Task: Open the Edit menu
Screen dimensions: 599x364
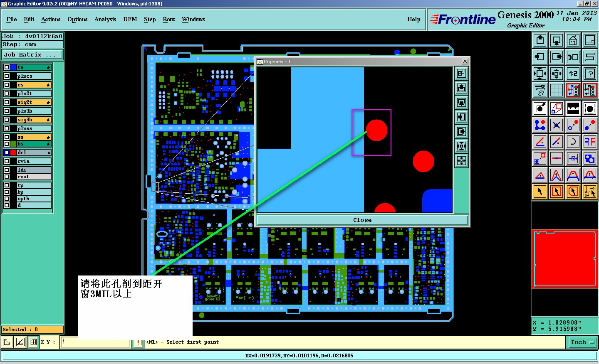Action: point(29,20)
